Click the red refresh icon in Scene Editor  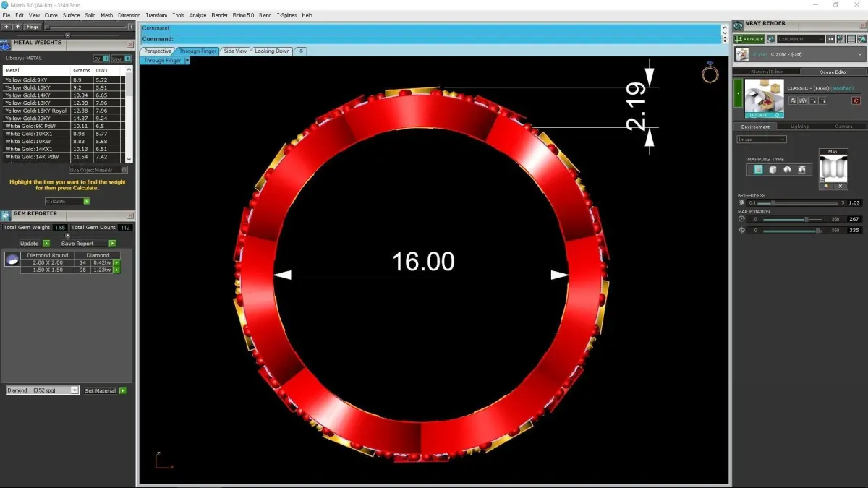(x=856, y=100)
